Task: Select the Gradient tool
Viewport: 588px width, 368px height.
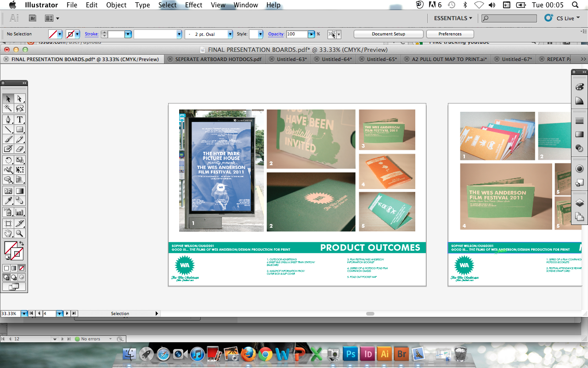Action: pyautogui.click(x=20, y=191)
